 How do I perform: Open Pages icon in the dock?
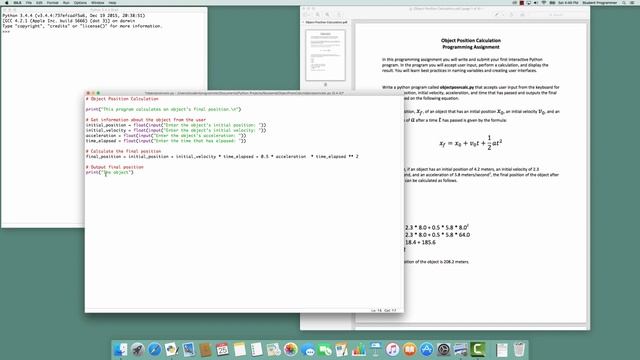point(342,350)
